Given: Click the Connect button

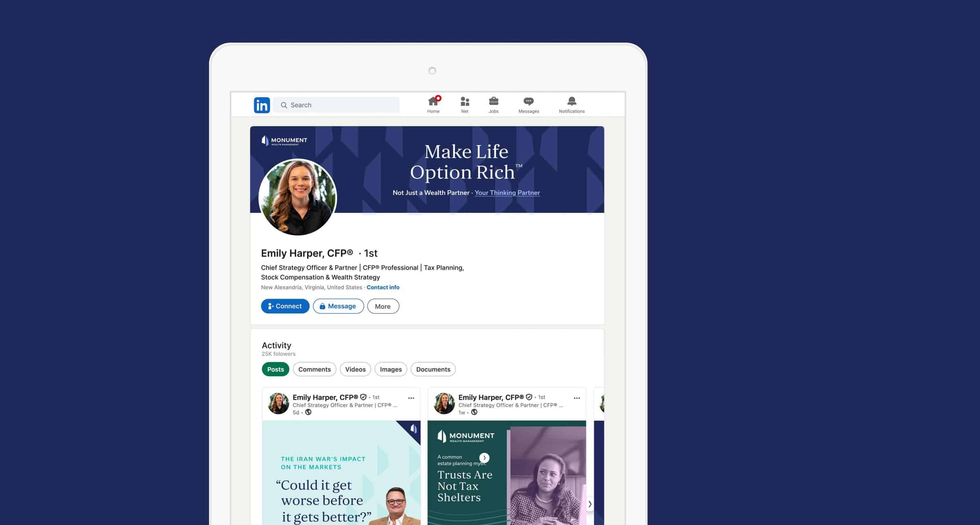Looking at the screenshot, I should (x=285, y=306).
